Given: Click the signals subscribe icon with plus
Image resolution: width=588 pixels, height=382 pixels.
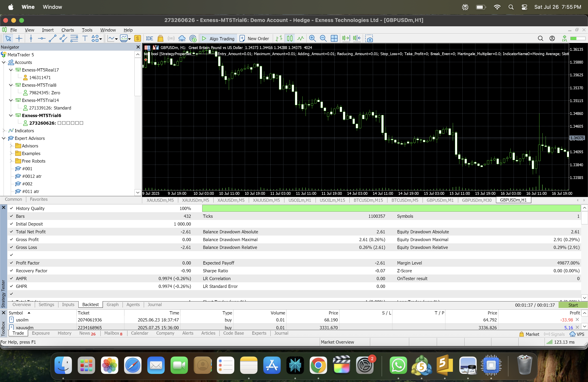Looking at the screenshot, I should tap(193, 39).
